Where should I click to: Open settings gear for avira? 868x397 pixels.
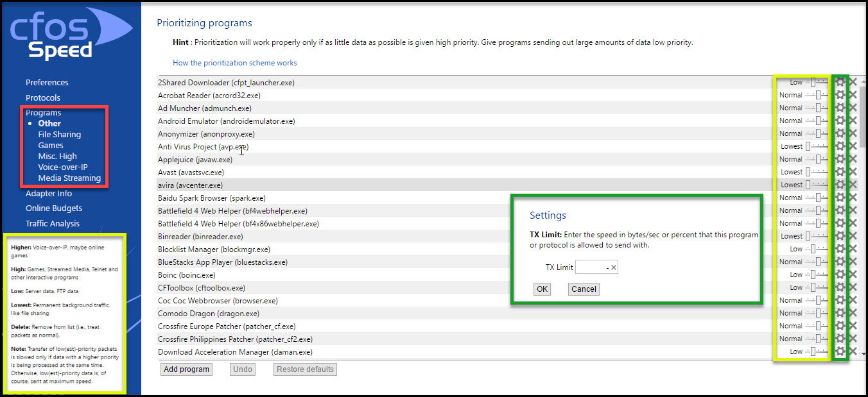coord(840,185)
